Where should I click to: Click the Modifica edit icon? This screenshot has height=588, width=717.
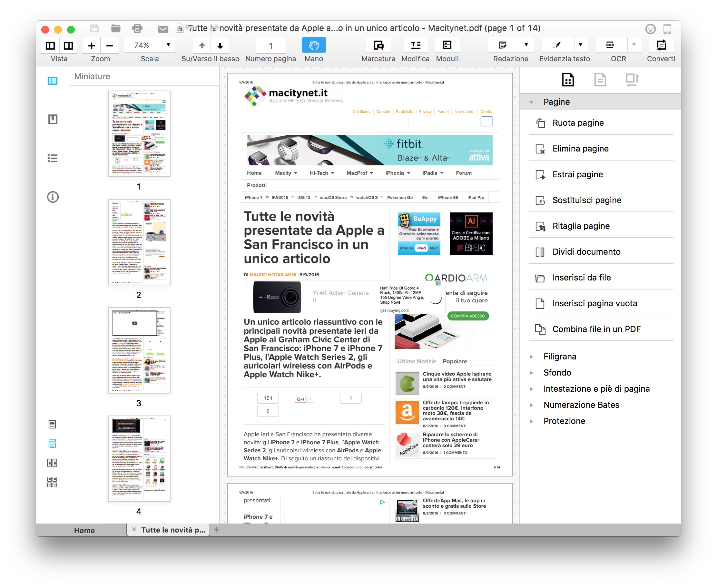(415, 45)
